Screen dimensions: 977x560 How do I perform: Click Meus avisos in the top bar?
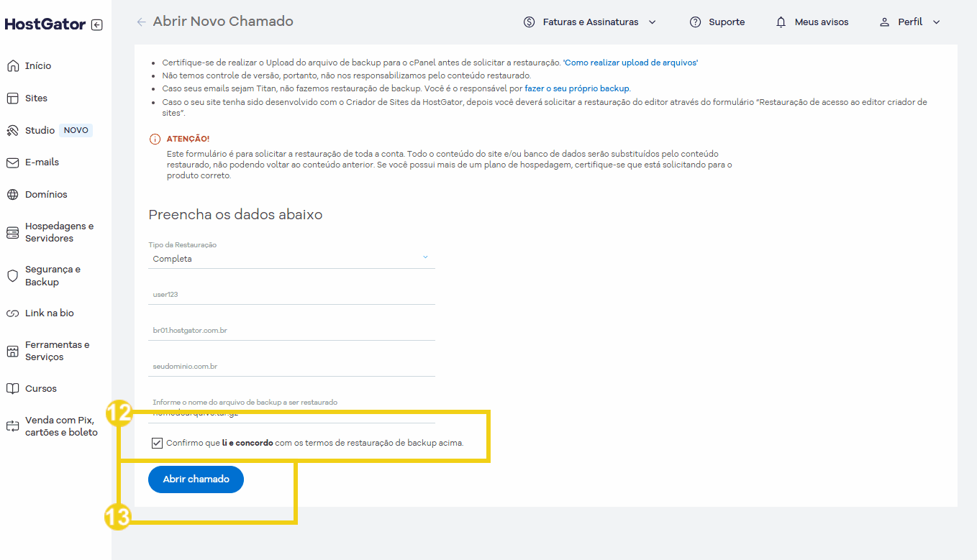point(822,22)
